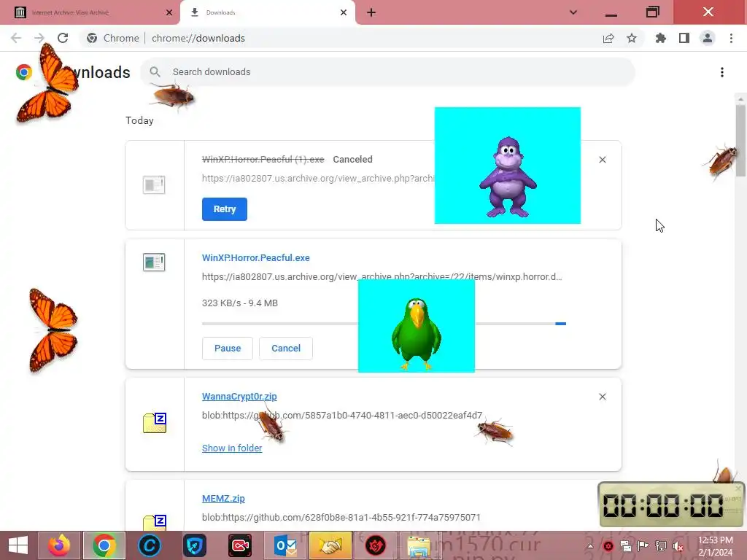Image resolution: width=747 pixels, height=560 pixels.
Task: Select the Downloads tab
Action: (x=267, y=13)
